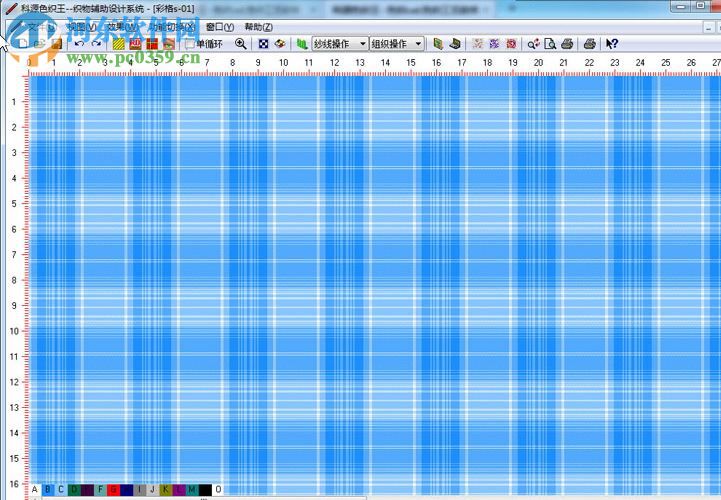The height and width of the screenshot is (500, 721).
Task: Click the yellow diagonal-striped pattern icon
Action: [x=119, y=44]
